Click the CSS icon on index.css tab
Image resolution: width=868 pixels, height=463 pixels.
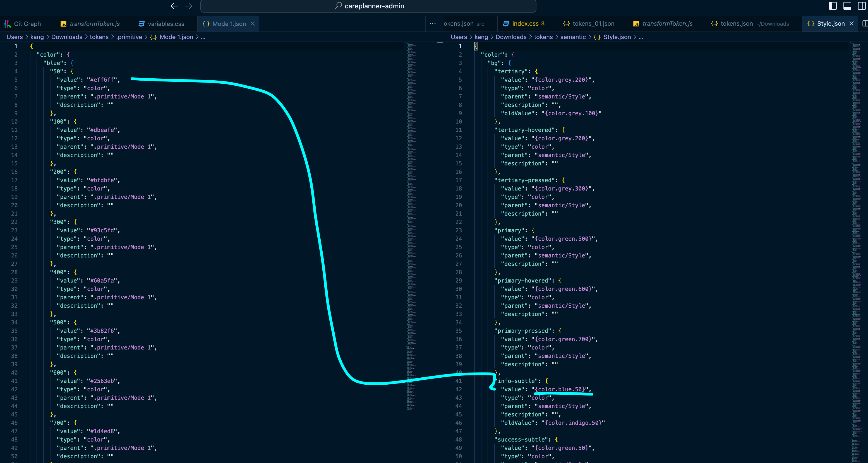coord(506,24)
